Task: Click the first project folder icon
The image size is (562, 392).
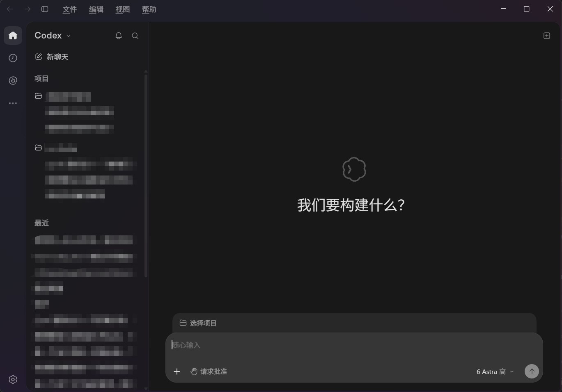Action: (x=39, y=96)
